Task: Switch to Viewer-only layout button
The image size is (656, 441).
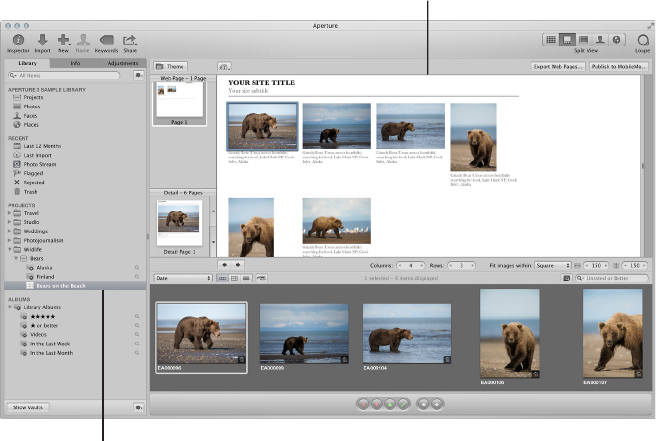Action: [583, 39]
